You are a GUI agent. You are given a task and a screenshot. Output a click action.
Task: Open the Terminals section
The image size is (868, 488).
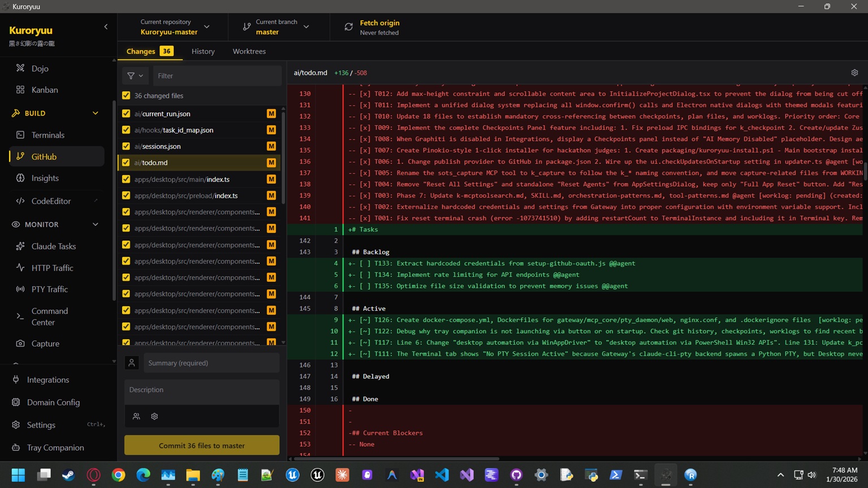tap(47, 135)
